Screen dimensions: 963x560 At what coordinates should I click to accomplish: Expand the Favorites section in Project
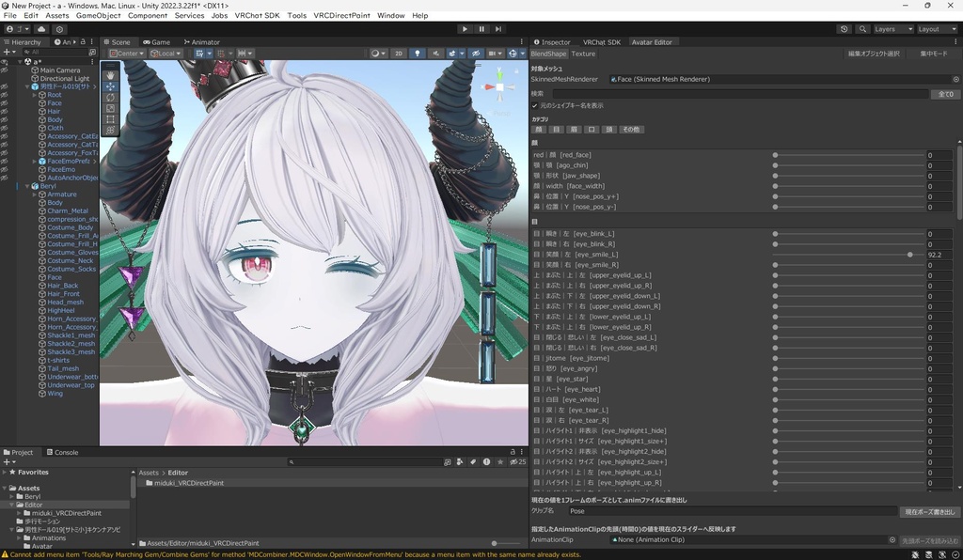(5, 473)
